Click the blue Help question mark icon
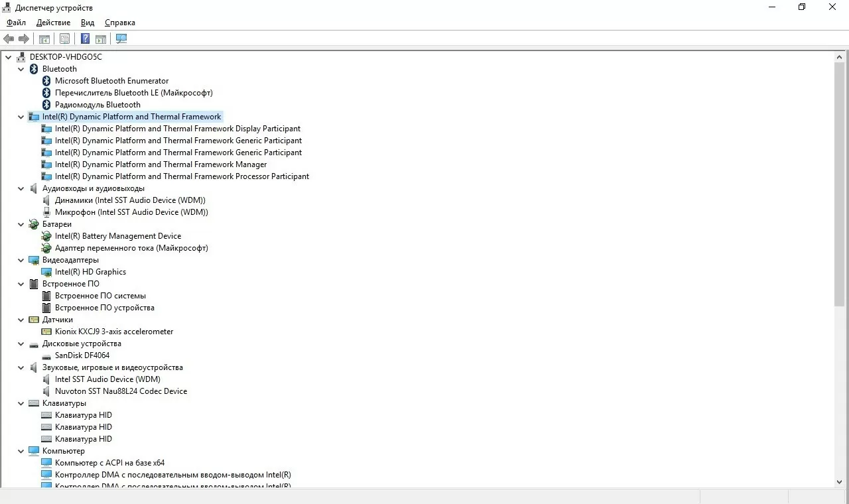 [x=86, y=39]
